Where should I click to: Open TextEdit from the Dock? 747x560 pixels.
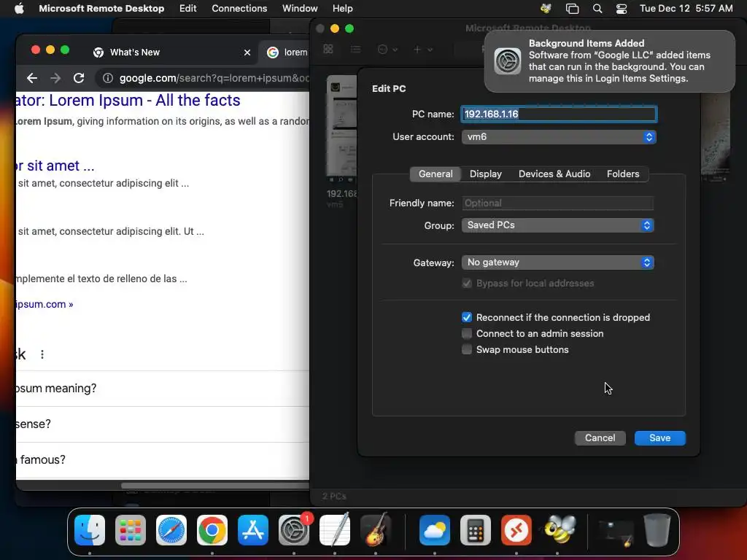pyautogui.click(x=334, y=530)
